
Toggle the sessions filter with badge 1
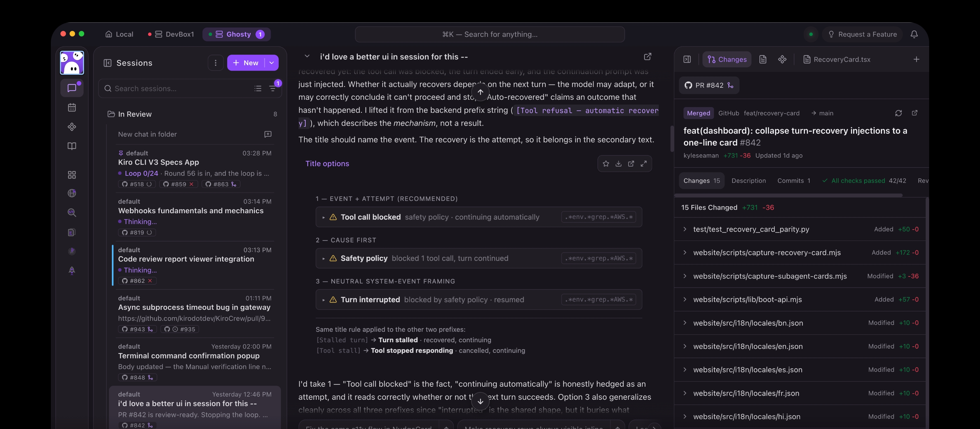pyautogui.click(x=273, y=88)
